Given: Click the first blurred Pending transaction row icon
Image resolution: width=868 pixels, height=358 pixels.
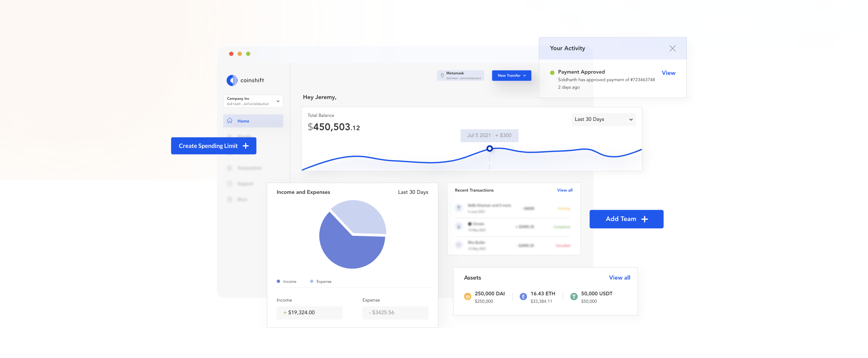Looking at the screenshot, I should click(x=458, y=208).
